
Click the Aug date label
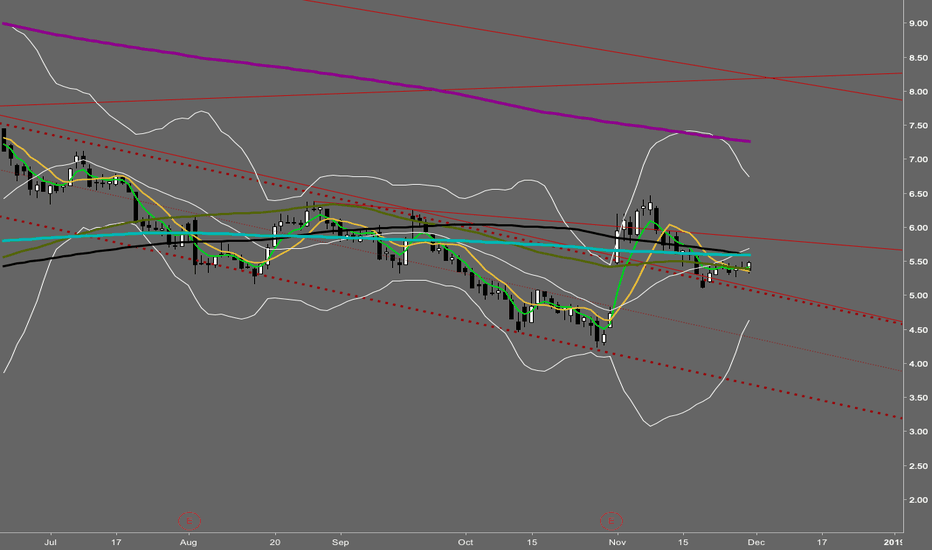(188, 542)
